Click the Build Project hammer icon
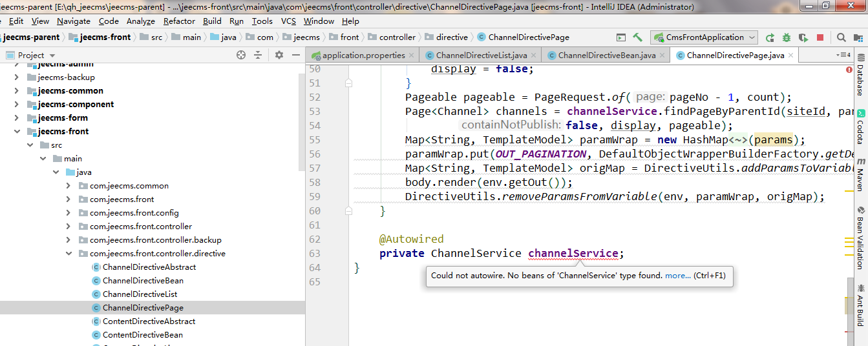 click(637, 37)
